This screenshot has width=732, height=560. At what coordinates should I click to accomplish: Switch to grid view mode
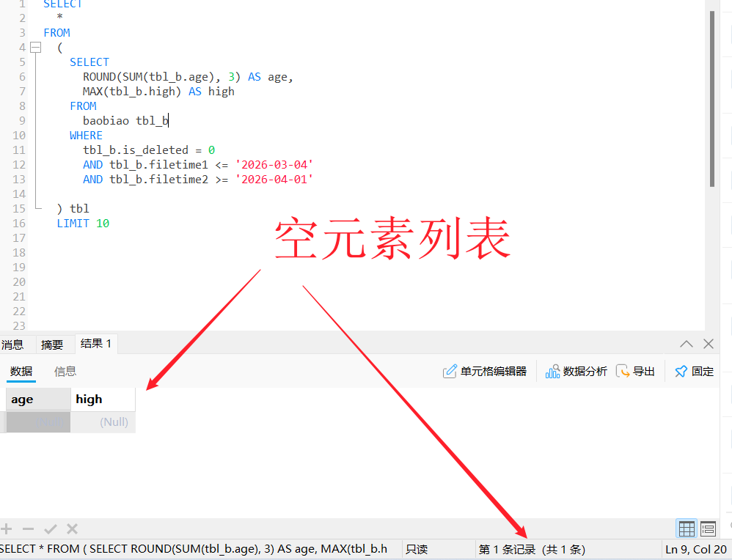[x=687, y=528]
